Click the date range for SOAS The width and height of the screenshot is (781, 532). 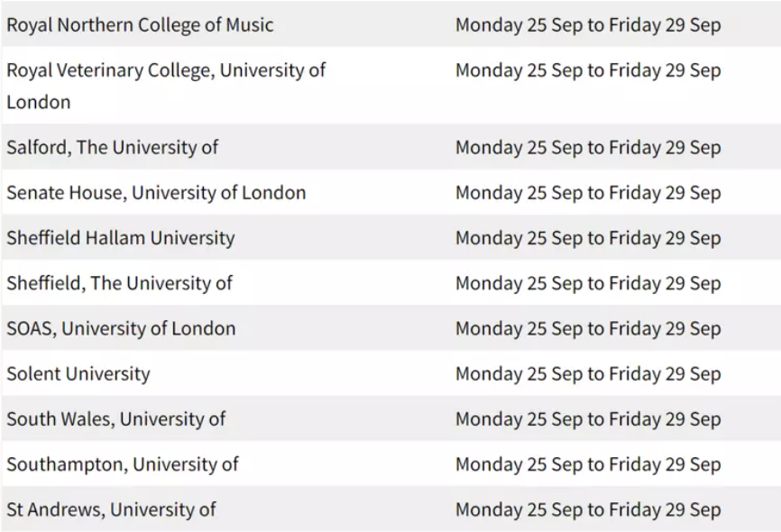[x=588, y=329]
